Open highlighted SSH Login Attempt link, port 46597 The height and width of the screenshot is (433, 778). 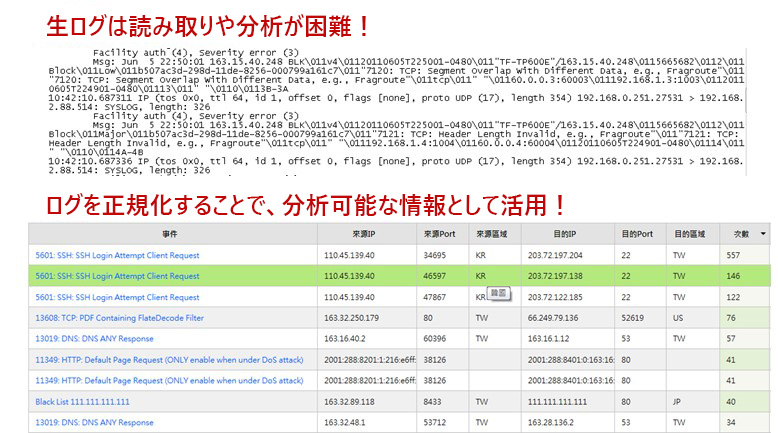(117, 276)
